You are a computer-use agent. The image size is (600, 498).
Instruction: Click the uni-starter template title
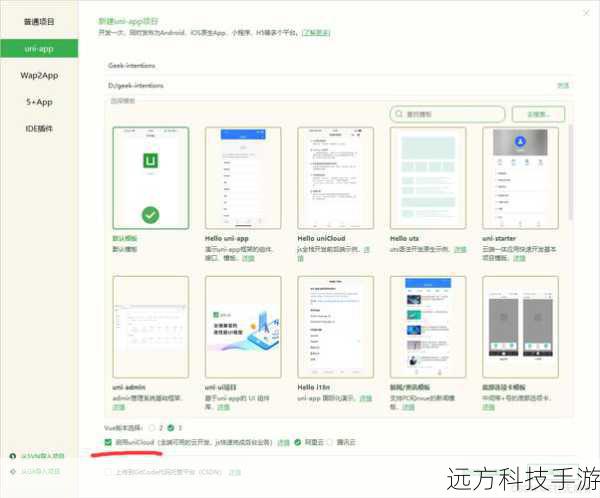click(x=499, y=238)
